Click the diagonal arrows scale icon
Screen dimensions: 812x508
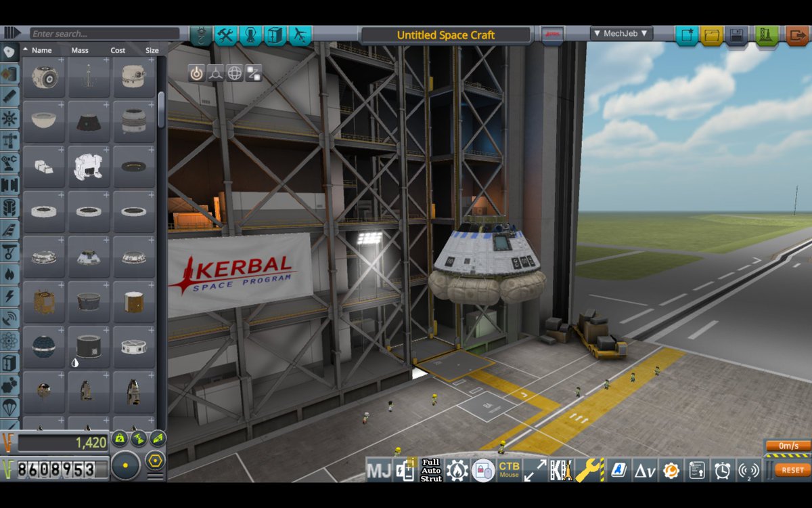535,469
